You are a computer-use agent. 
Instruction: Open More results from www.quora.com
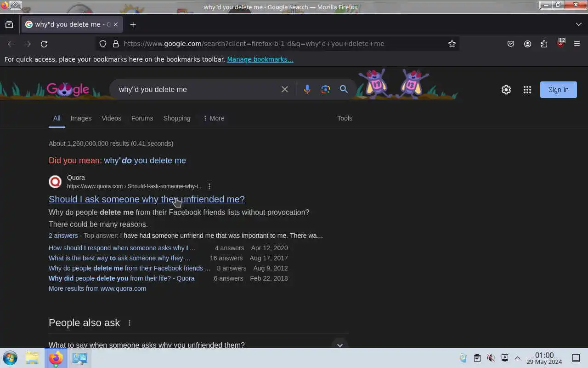click(97, 288)
